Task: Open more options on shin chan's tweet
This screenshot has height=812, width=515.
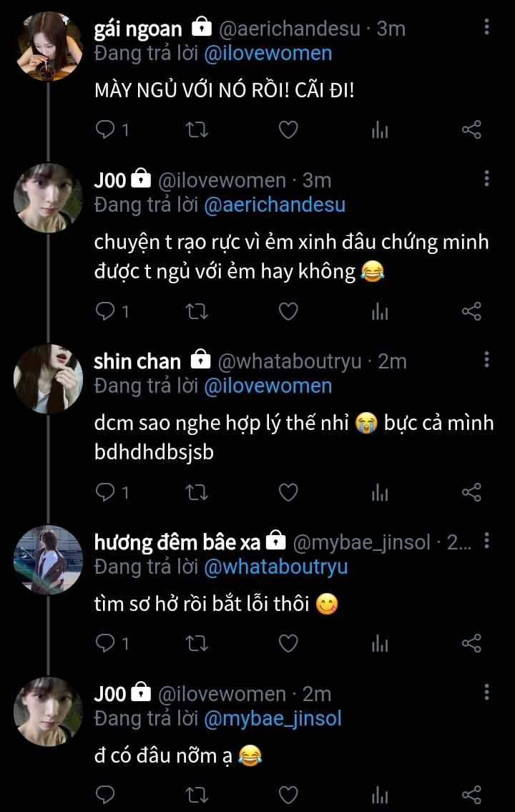Action: [486, 360]
